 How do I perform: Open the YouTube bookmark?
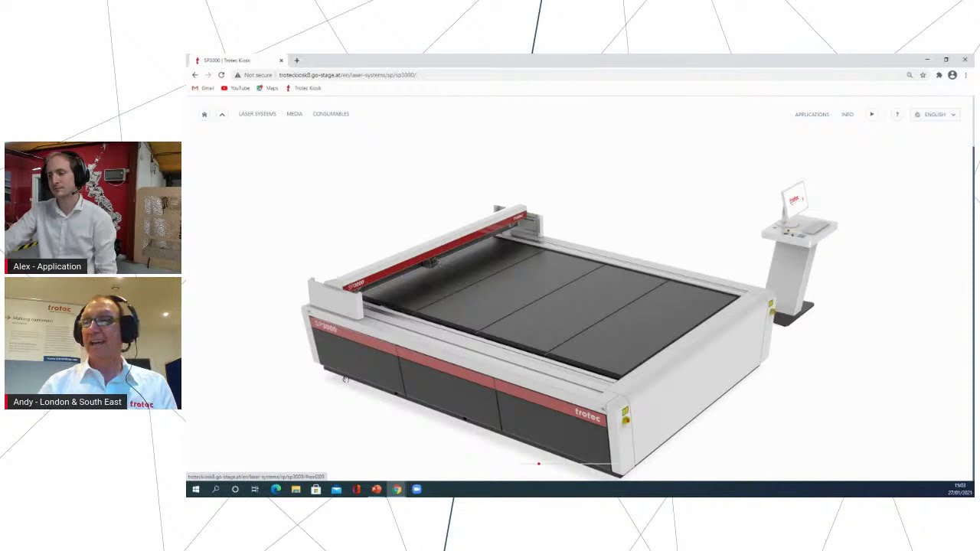236,88
